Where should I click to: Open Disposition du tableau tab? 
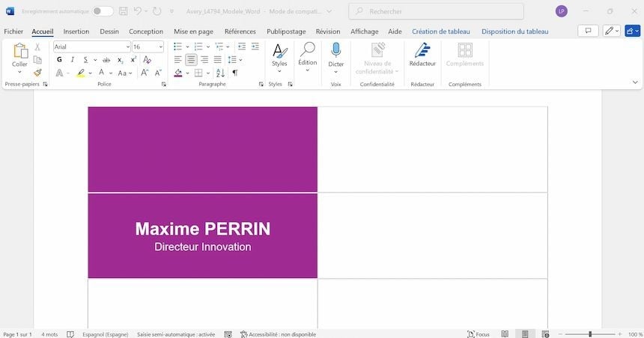515,31
